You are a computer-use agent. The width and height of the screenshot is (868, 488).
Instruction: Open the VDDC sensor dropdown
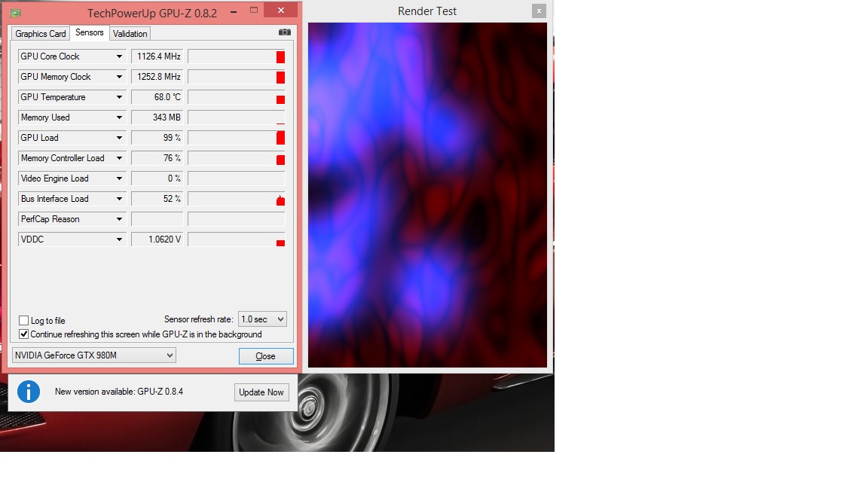pos(119,239)
